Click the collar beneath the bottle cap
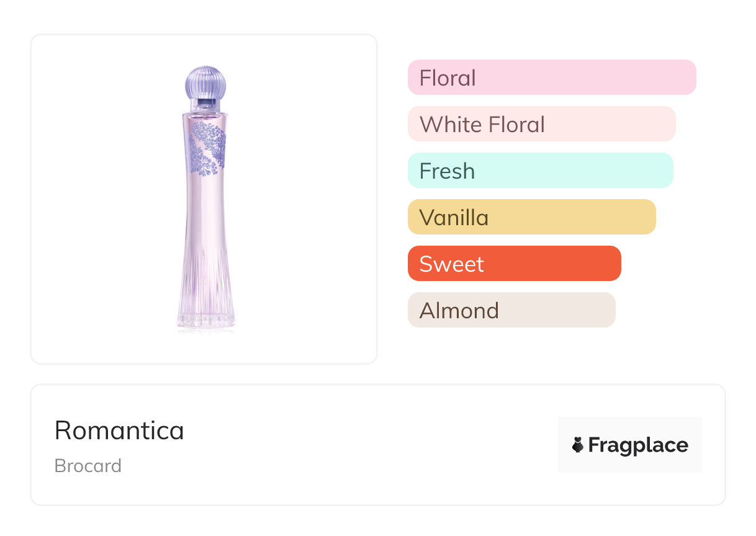The height and width of the screenshot is (536, 756). 205,104
